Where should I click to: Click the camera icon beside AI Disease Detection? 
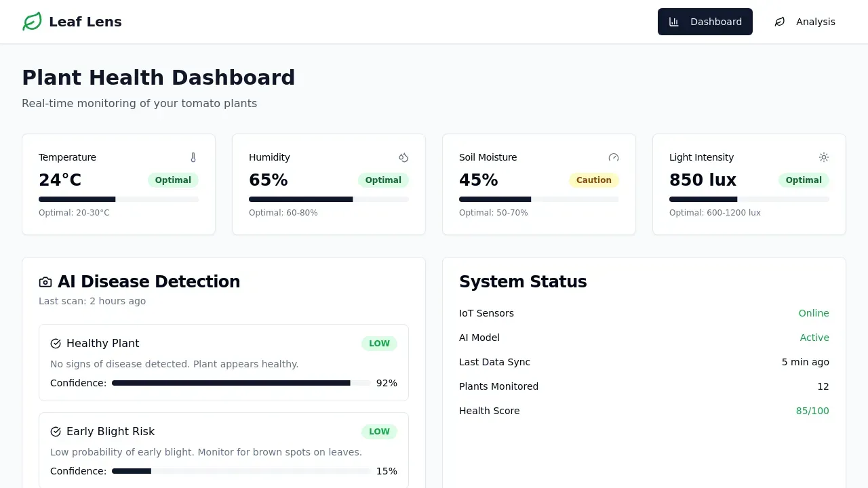[x=45, y=282]
